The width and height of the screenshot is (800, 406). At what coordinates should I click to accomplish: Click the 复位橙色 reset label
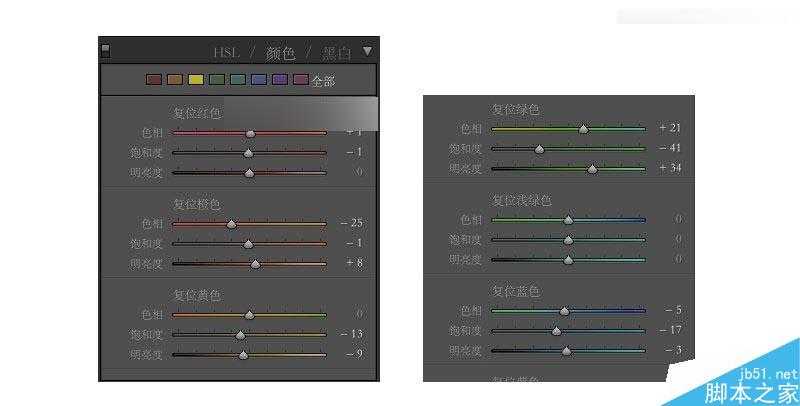pyautogui.click(x=197, y=204)
